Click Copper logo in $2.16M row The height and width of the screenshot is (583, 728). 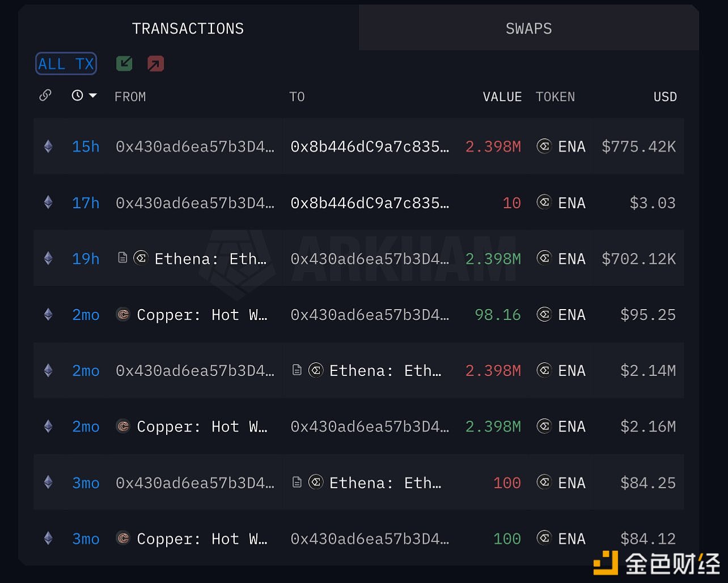[123, 426]
